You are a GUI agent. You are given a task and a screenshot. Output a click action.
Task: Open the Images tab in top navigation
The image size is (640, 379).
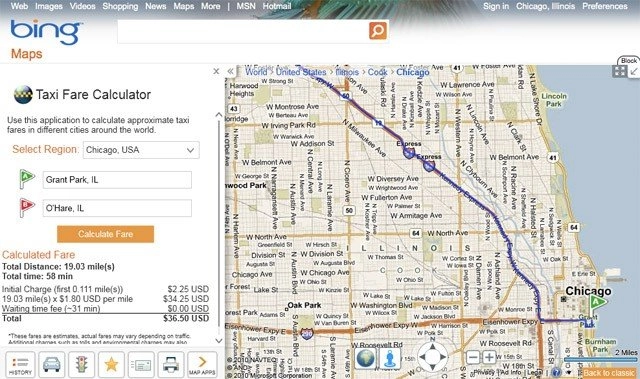point(49,6)
